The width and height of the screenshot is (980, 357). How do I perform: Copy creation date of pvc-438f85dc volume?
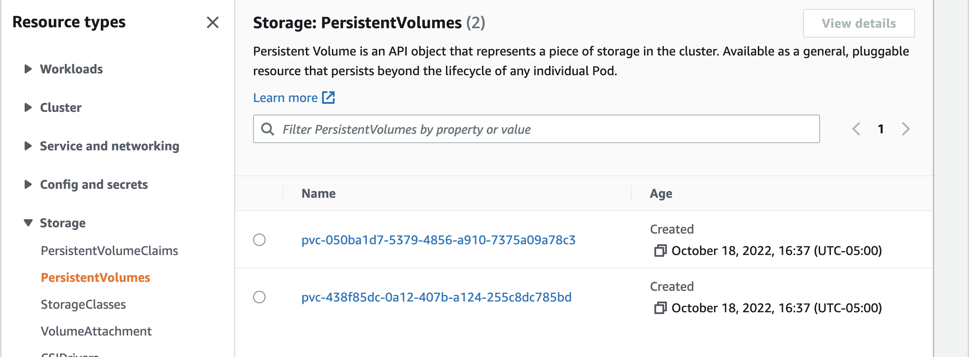(660, 308)
